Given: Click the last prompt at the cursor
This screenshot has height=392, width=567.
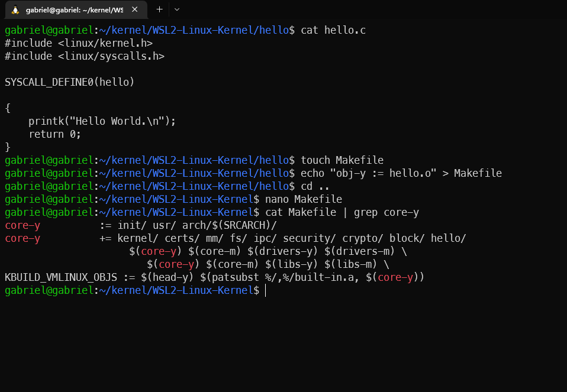Looking at the screenshot, I should (136, 290).
